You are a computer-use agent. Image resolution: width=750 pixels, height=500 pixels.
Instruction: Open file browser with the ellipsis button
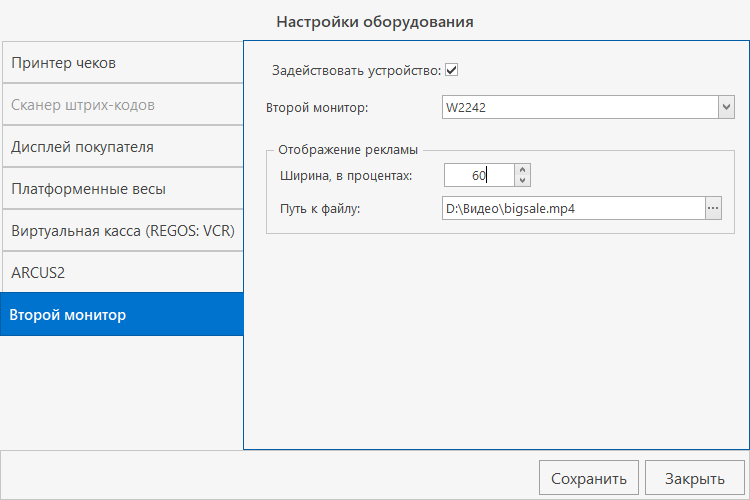point(713,209)
